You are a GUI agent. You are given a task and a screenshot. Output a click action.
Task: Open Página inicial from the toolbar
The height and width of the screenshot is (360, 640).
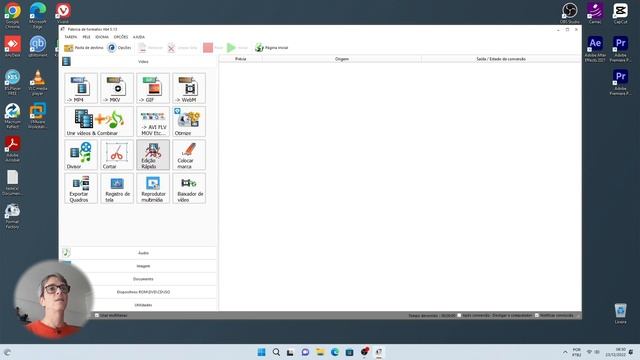coord(271,48)
